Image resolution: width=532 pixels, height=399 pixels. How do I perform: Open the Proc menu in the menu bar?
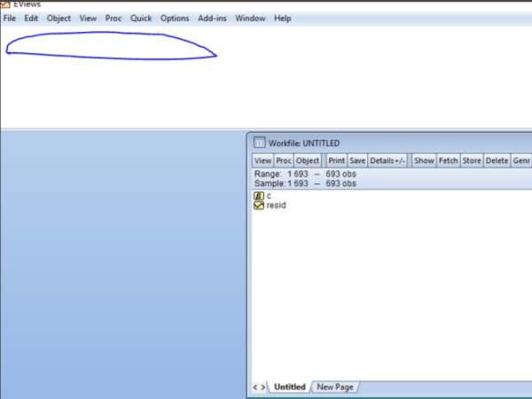click(x=113, y=19)
